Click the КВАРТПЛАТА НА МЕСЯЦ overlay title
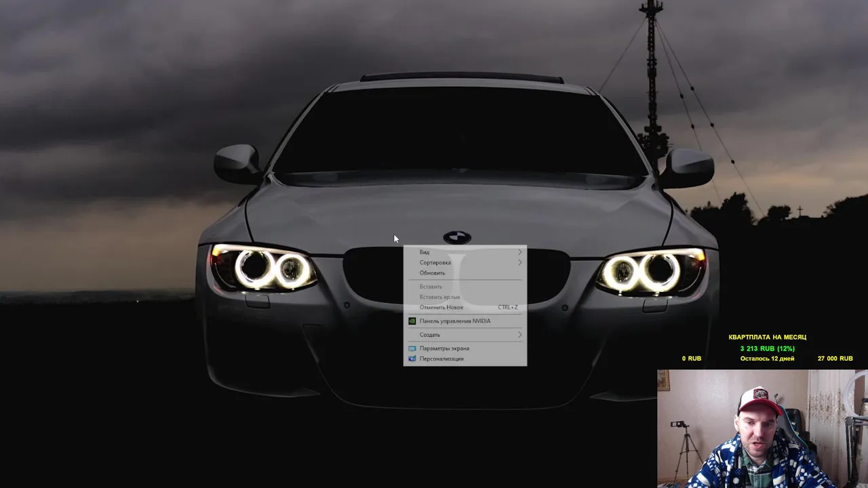Viewport: 868px width, 488px height. pyautogui.click(x=767, y=337)
